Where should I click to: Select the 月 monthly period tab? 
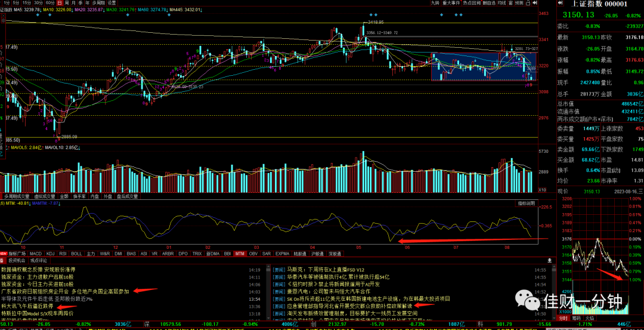73,3
